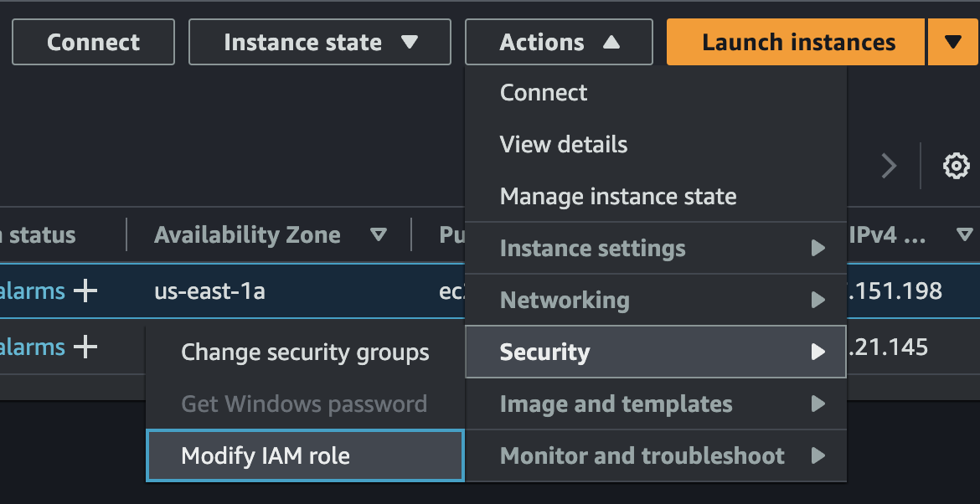Select Manage instance state menu item
The height and width of the screenshot is (504, 980).
pyautogui.click(x=617, y=197)
